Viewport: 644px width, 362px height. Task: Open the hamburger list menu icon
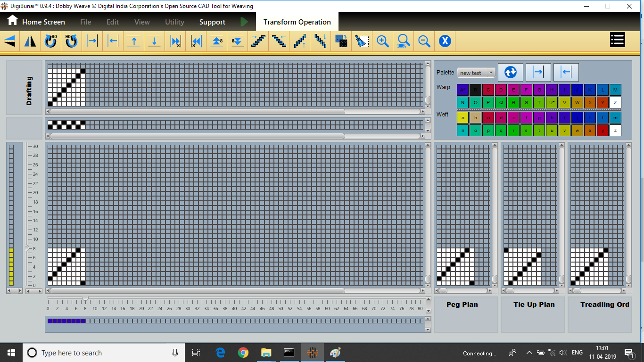pos(617,40)
